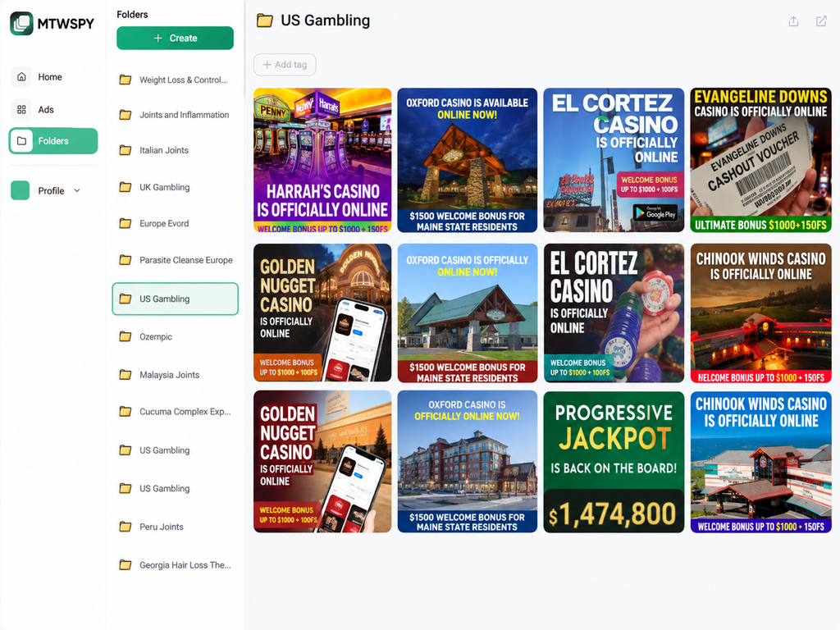This screenshot has width=840, height=630.
Task: Open the Progressive Jackpot $1,474,800 ad
Action: click(x=614, y=462)
